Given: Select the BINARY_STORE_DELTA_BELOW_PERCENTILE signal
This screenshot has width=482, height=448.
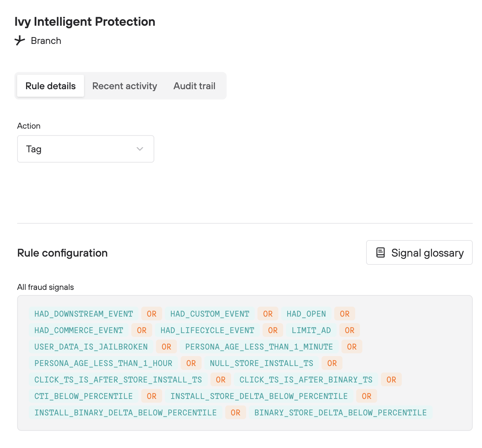Looking at the screenshot, I should click(x=341, y=413).
